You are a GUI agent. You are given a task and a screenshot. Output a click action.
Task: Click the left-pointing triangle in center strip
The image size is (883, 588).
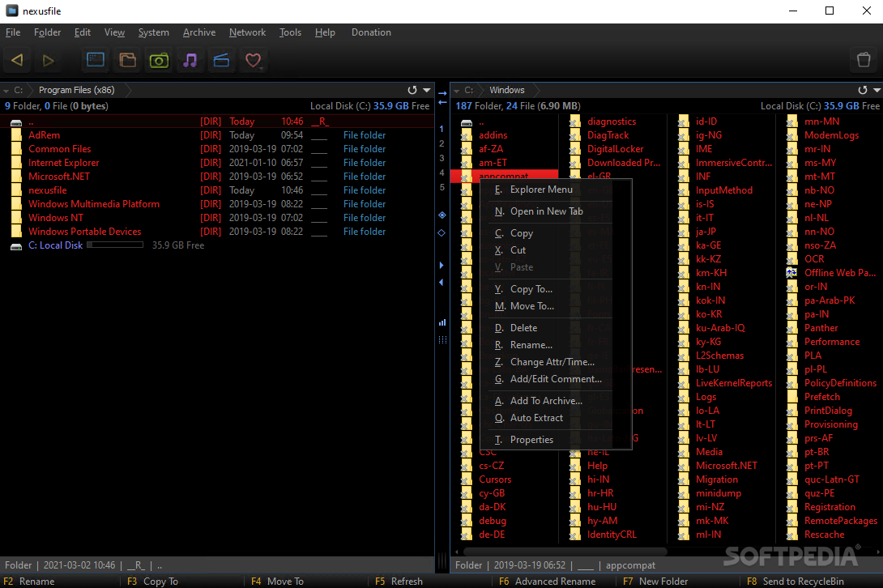point(442,282)
